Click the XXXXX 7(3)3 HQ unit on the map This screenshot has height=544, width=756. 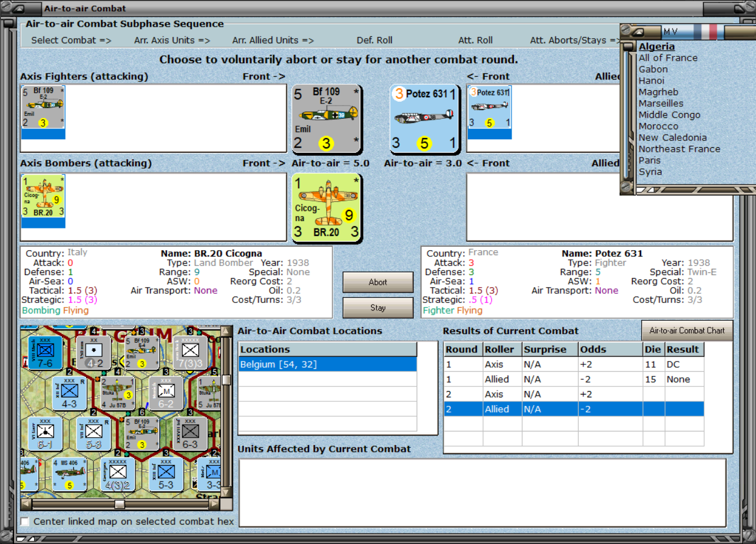[190, 352]
